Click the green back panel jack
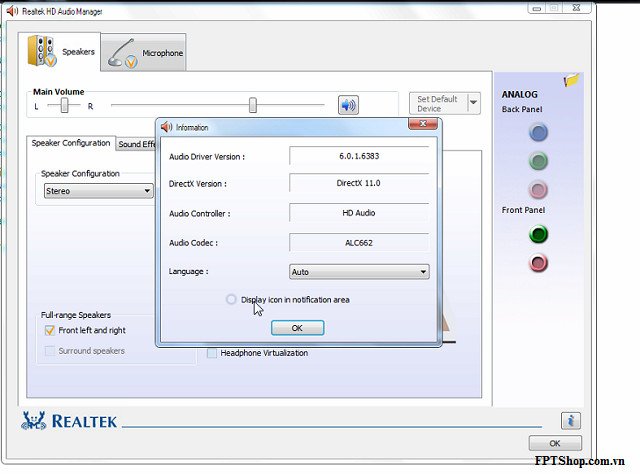 pyautogui.click(x=539, y=161)
